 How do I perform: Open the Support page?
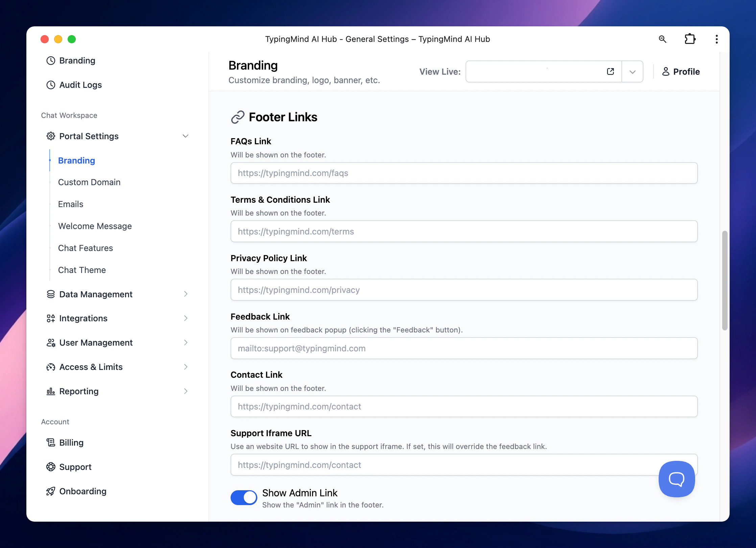75,467
